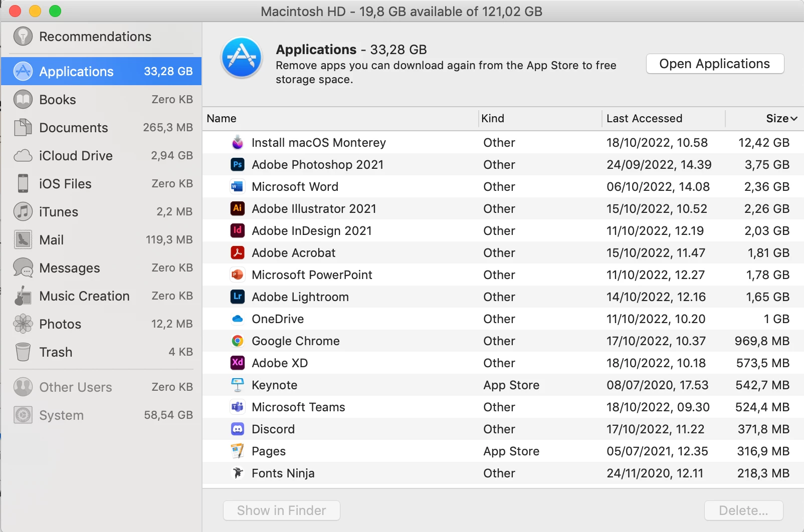Image resolution: width=804 pixels, height=532 pixels.
Task: Click the Photos flower icon
Action: pos(23,324)
